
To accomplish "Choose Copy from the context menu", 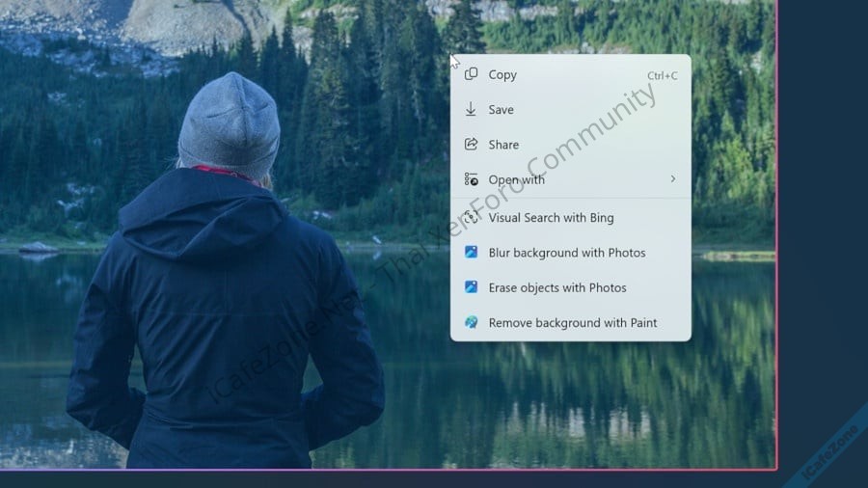I will point(502,75).
